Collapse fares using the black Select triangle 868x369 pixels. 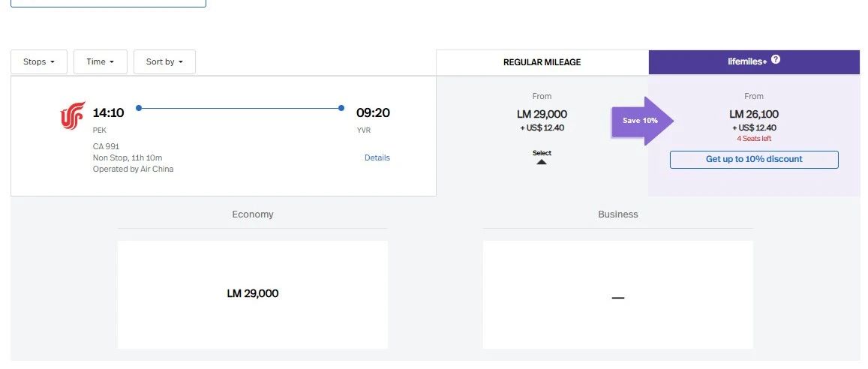[542, 161]
